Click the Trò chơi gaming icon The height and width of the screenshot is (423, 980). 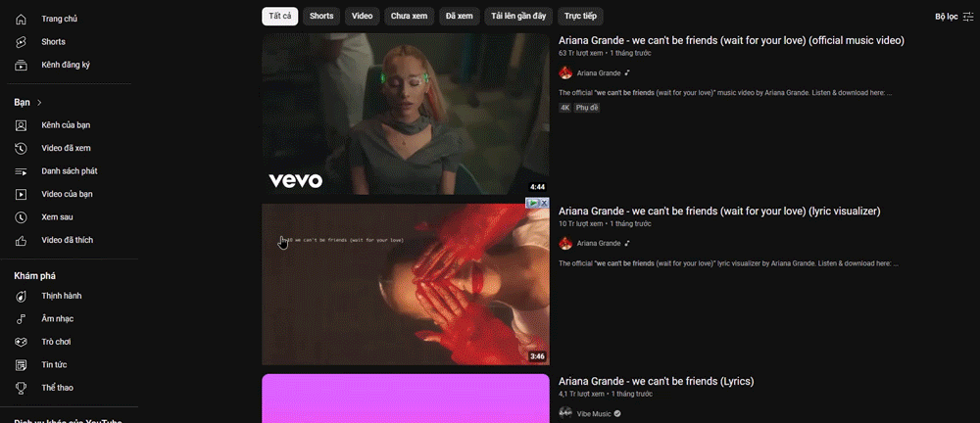[x=21, y=342]
